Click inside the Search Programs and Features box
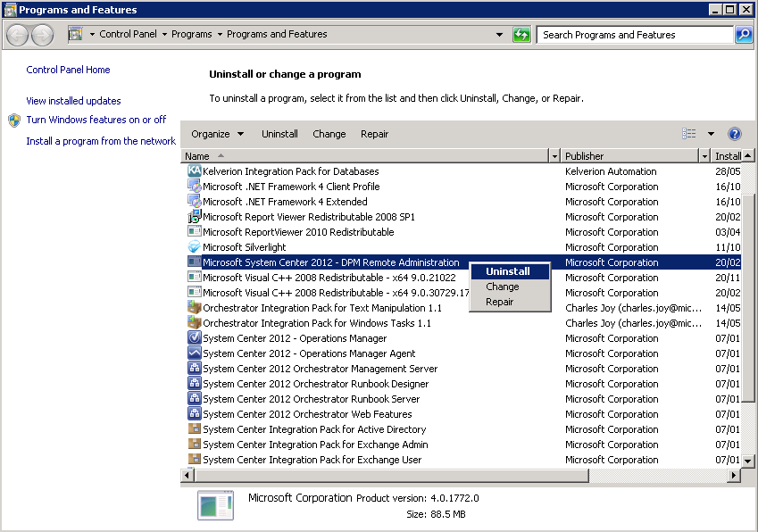 coord(634,34)
